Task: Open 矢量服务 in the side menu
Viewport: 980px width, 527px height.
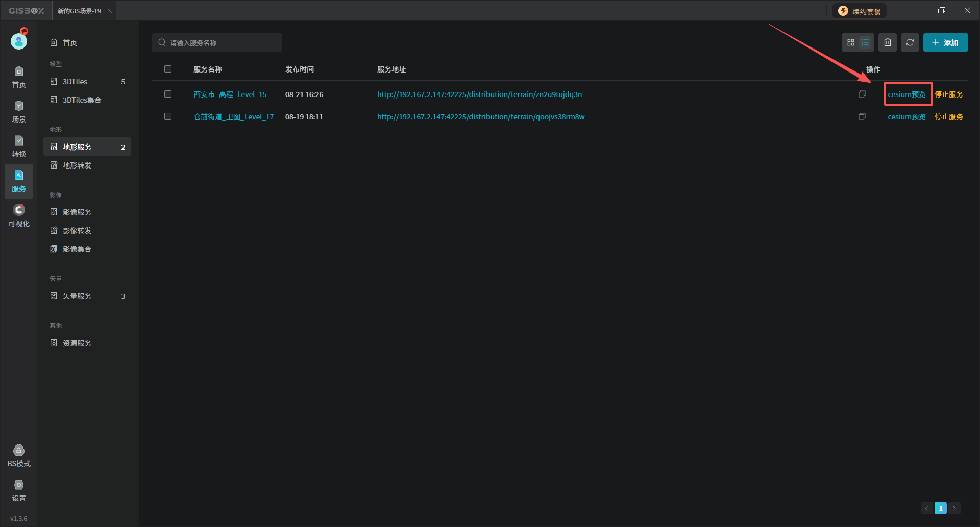Action: (77, 296)
